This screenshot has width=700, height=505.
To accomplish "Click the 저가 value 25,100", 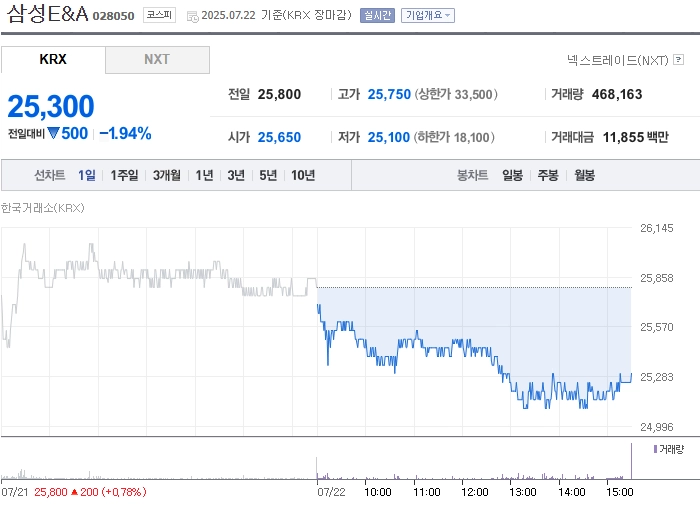I will [x=389, y=137].
